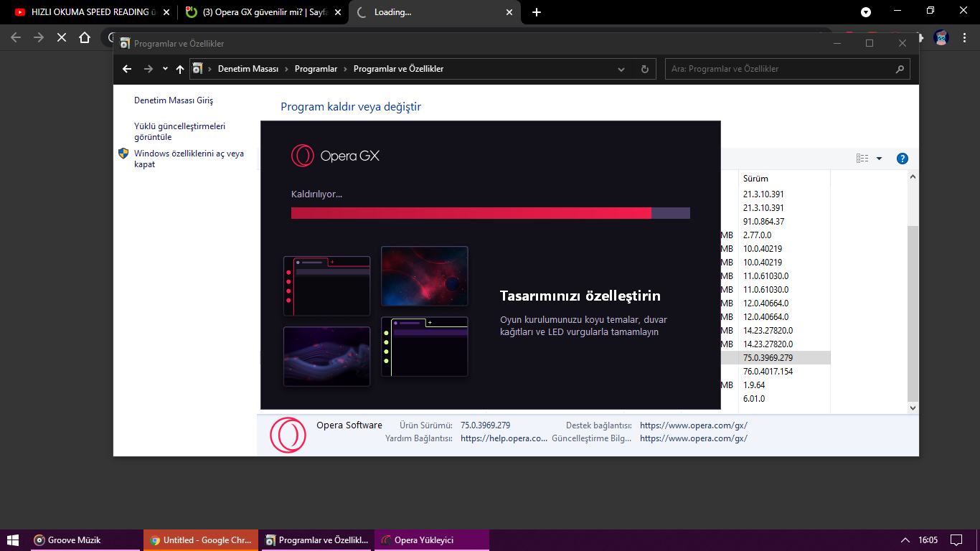
Task: Go forward in Chrome browser
Action: click(x=39, y=37)
